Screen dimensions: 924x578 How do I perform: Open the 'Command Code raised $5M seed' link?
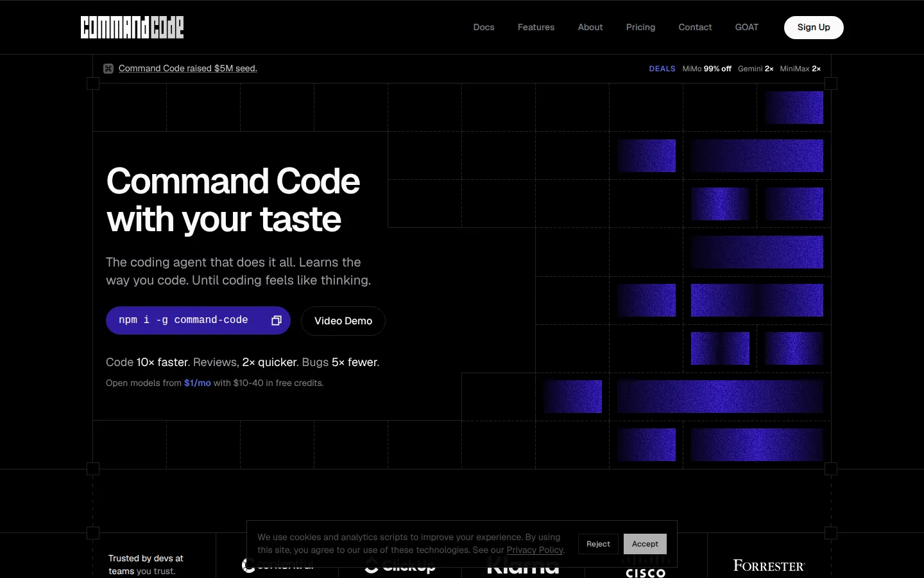(188, 68)
